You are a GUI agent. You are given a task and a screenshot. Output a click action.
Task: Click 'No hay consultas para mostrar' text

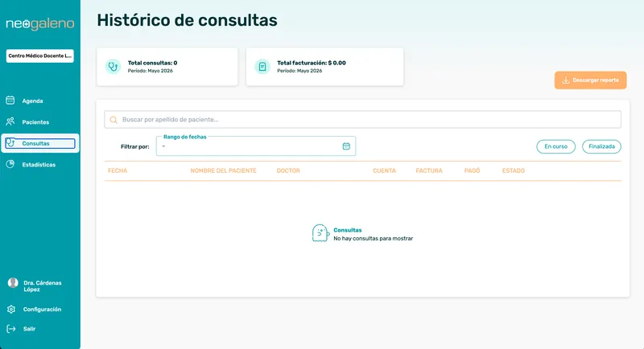(373, 238)
